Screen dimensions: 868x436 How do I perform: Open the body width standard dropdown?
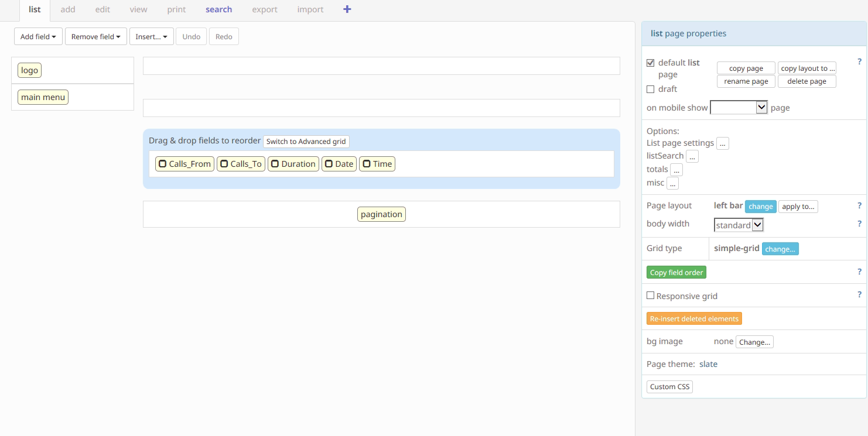coord(739,225)
